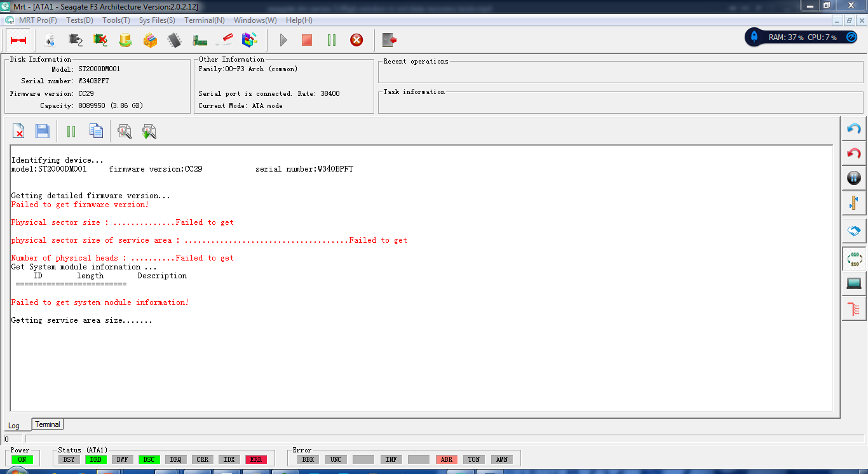
Task: Open the Tools(T) menu
Action: pyautogui.click(x=116, y=20)
